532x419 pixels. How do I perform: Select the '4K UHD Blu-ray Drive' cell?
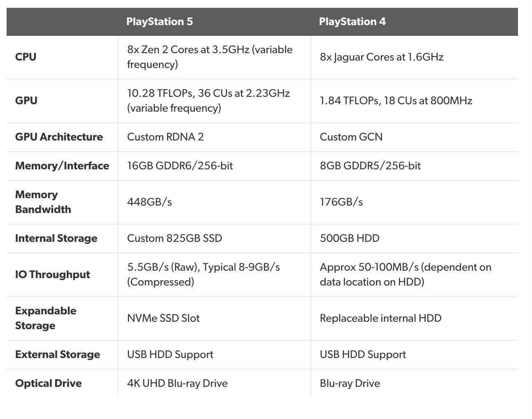[177, 383]
